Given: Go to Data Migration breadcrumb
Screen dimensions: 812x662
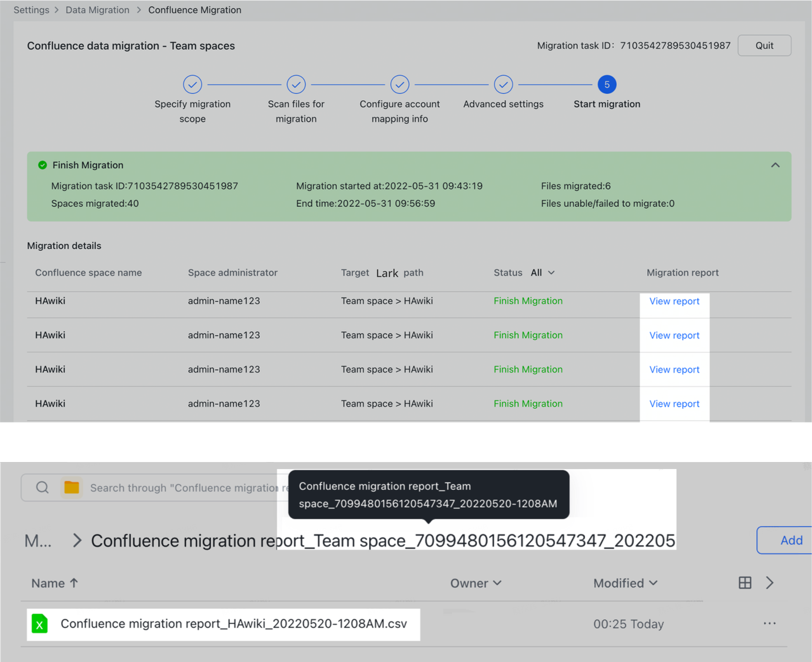Looking at the screenshot, I should [x=97, y=10].
